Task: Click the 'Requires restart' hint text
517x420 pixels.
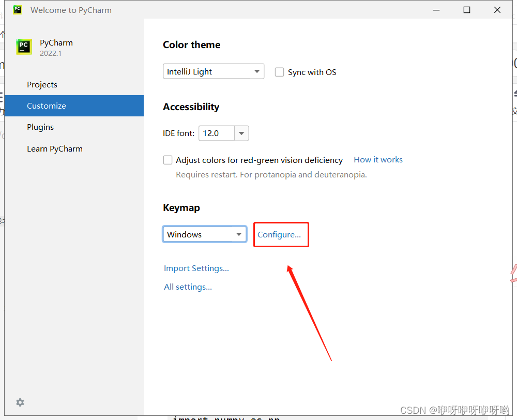Action: (271, 174)
